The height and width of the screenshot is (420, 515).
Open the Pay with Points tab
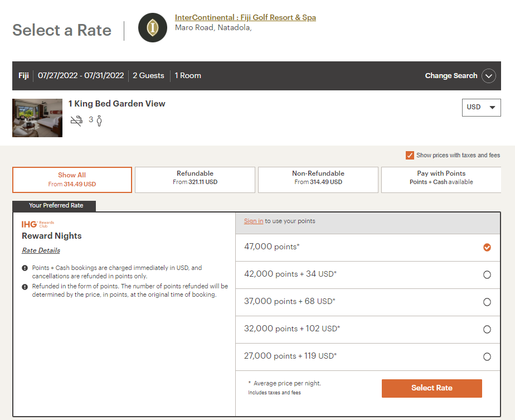(441, 180)
